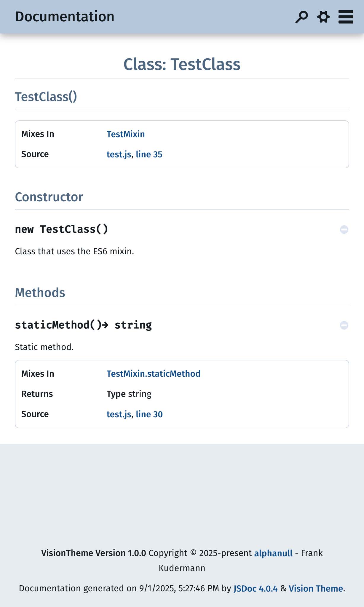Click the Constructor section heading
Viewport: 364px width, 607px height.
coord(49,197)
